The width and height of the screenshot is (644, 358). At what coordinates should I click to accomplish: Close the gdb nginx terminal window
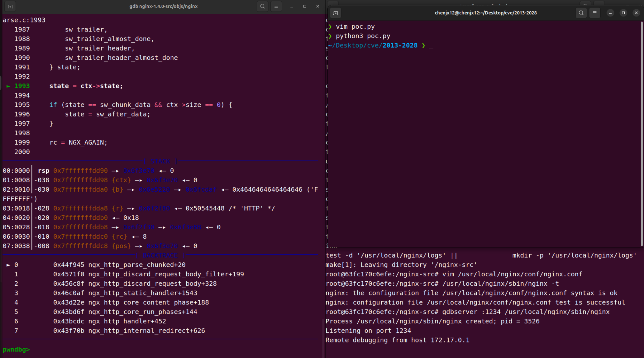tap(318, 6)
